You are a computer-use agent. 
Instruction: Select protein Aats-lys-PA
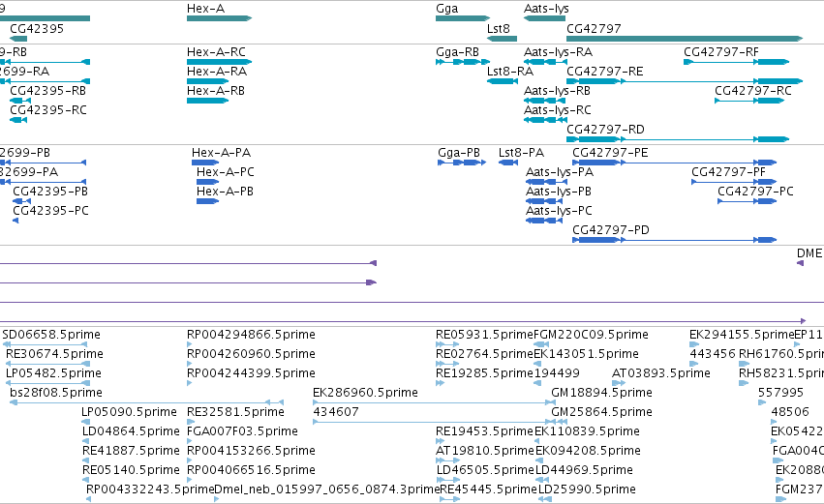546,182
